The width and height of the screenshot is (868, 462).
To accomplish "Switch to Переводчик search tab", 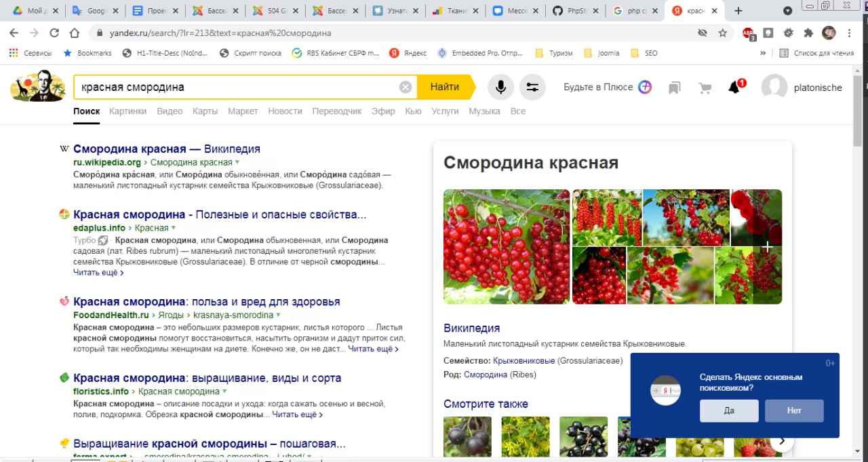I will 337,111.
